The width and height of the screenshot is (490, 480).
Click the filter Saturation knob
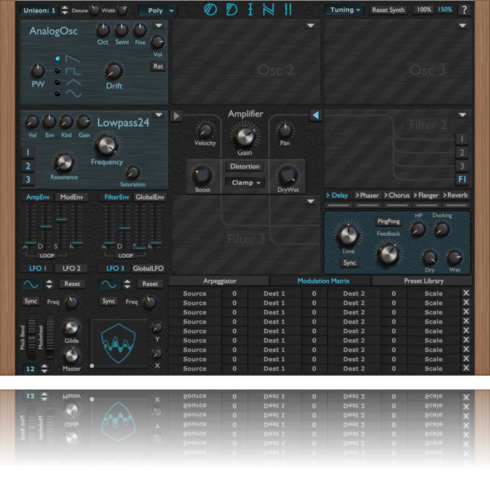click(x=132, y=172)
